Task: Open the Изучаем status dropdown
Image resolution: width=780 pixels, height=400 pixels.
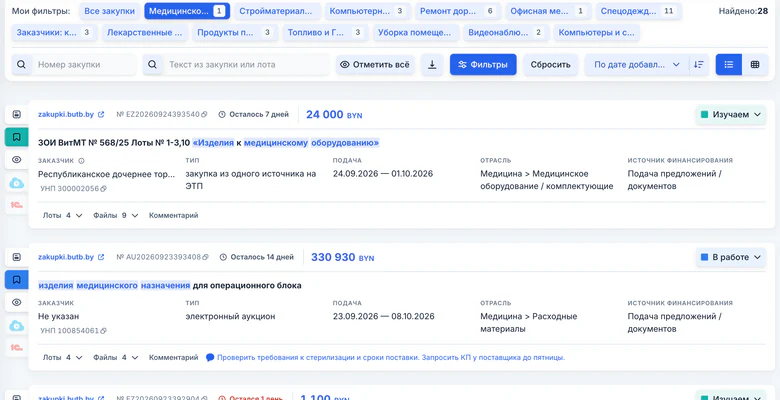Action: pyautogui.click(x=731, y=114)
